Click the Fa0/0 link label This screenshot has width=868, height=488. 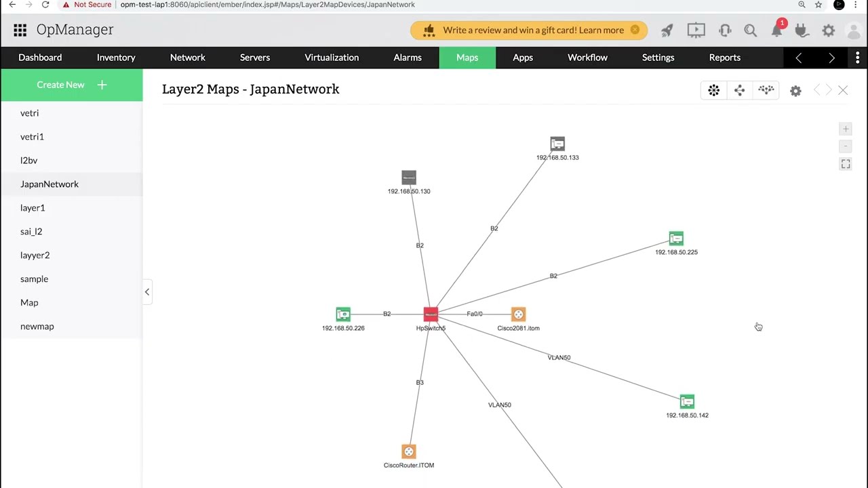(475, 314)
